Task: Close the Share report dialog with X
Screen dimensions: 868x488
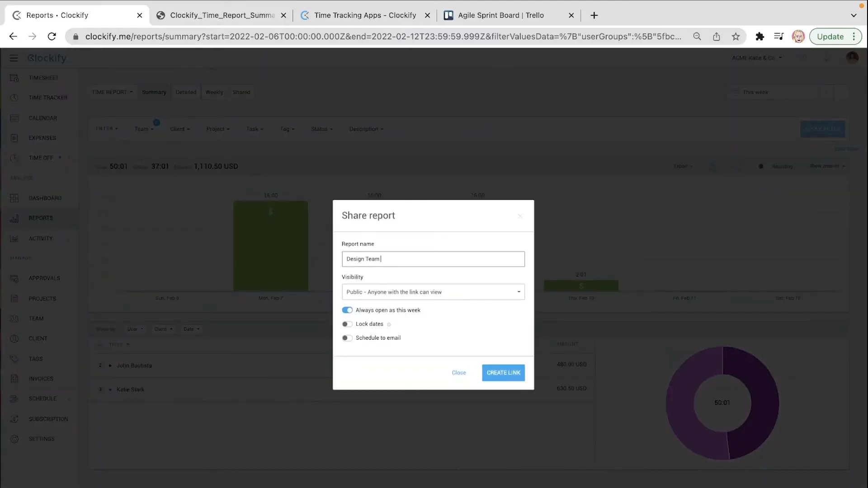Action: [x=520, y=216]
